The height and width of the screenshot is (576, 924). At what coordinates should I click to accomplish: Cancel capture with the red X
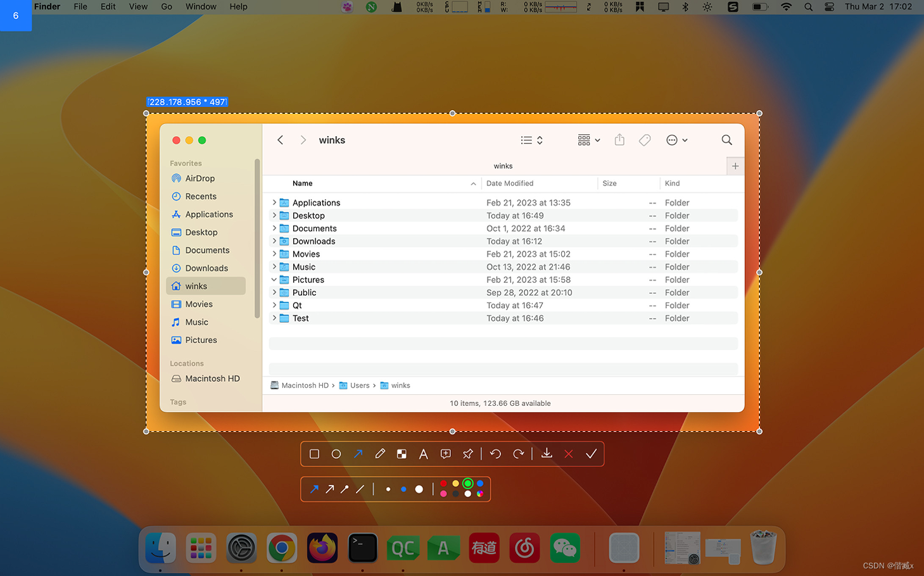click(x=569, y=454)
